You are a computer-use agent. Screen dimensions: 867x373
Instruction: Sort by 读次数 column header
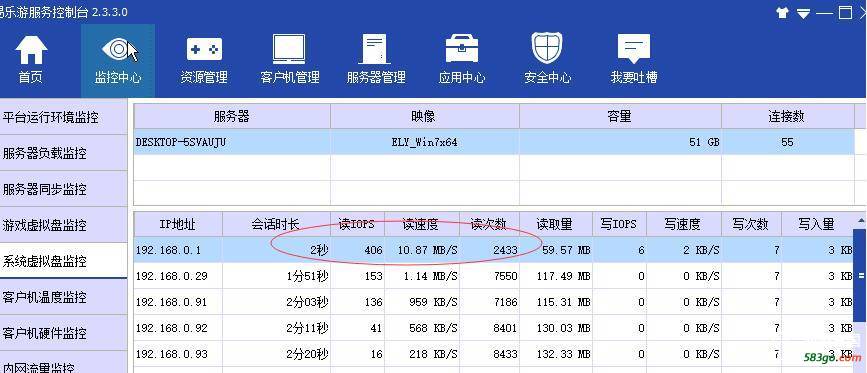click(489, 224)
